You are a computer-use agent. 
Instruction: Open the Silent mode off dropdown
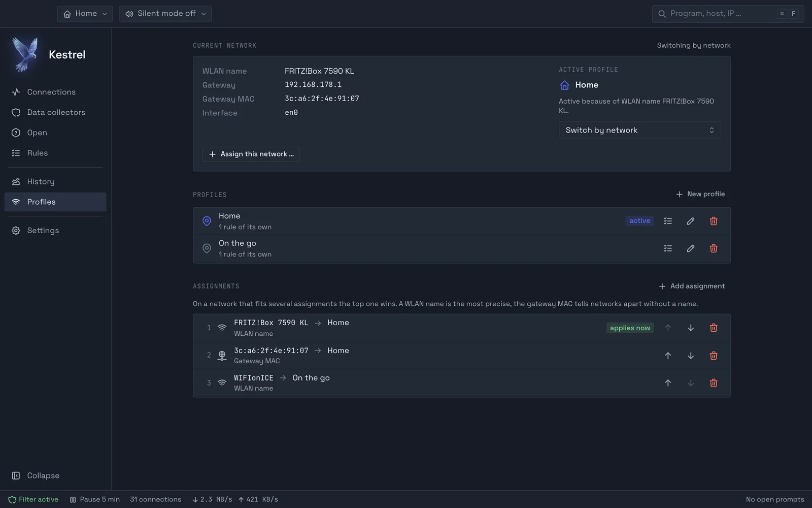[x=165, y=14]
